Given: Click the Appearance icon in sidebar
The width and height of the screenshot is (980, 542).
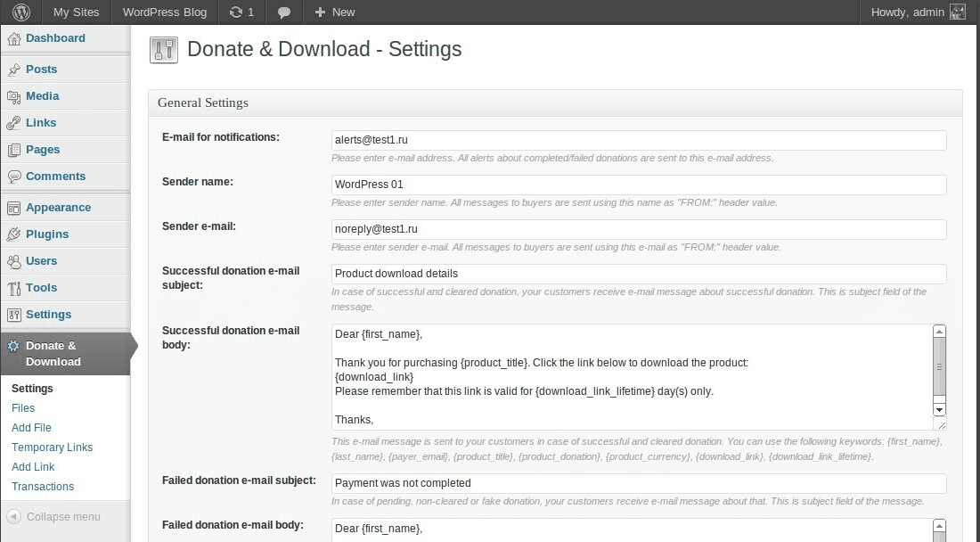Looking at the screenshot, I should pos(13,209).
